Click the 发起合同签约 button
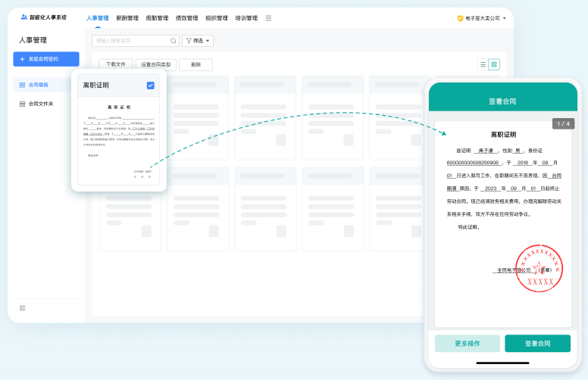This screenshot has width=588, height=380. [x=46, y=59]
